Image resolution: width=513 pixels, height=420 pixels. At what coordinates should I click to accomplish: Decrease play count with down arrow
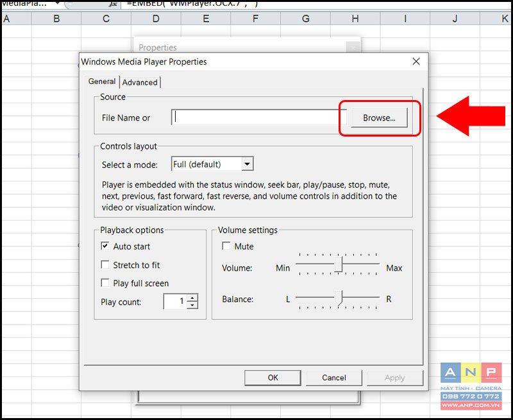tap(193, 305)
